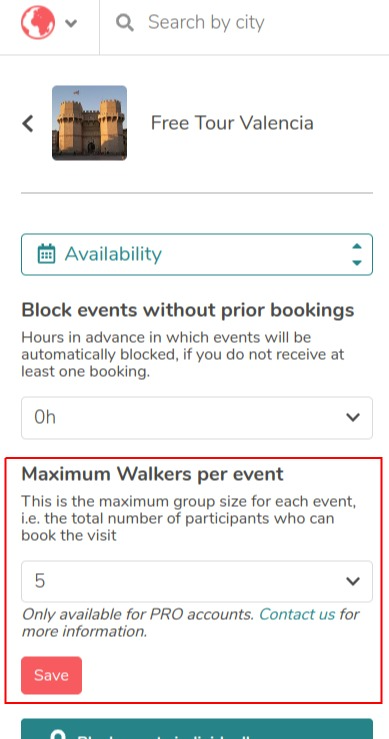Save the maximum walkers setting
The width and height of the screenshot is (389, 739).
tap(51, 675)
